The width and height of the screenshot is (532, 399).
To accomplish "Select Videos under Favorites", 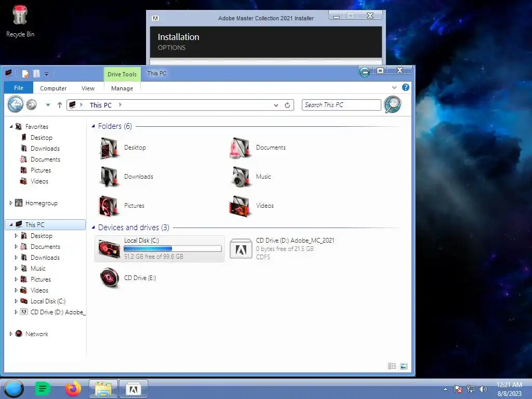I will pos(39,181).
